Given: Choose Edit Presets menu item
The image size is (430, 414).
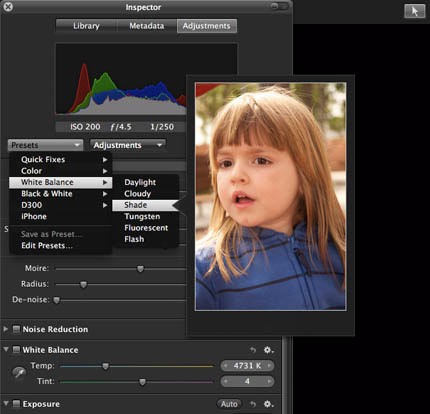Looking at the screenshot, I should [x=60, y=245].
